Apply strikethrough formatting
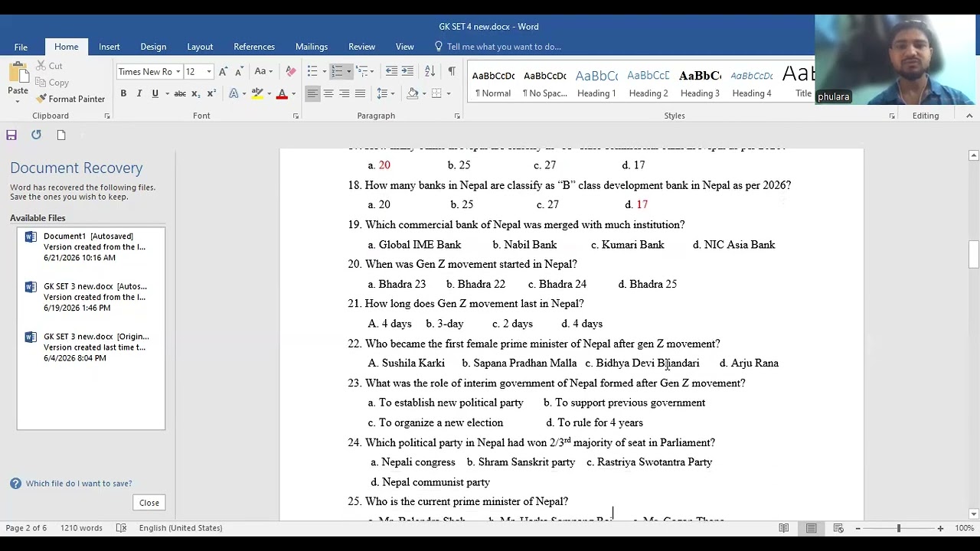 coord(180,93)
